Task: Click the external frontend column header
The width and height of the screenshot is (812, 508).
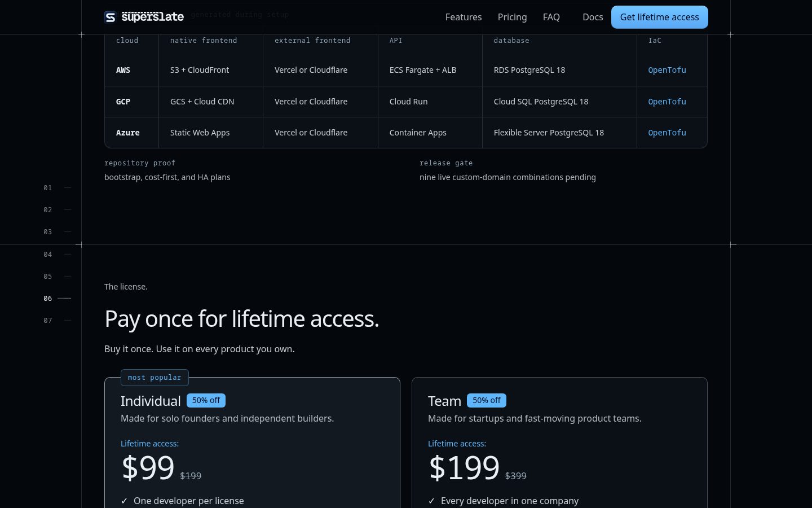Action: (312, 41)
